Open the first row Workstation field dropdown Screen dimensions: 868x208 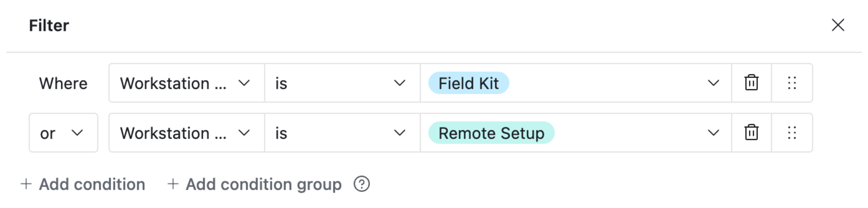tap(186, 83)
